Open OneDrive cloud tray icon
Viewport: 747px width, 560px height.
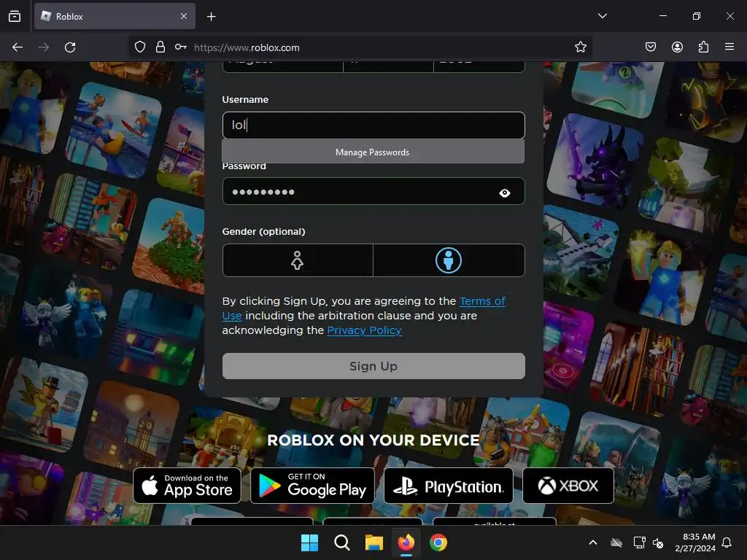(616, 542)
